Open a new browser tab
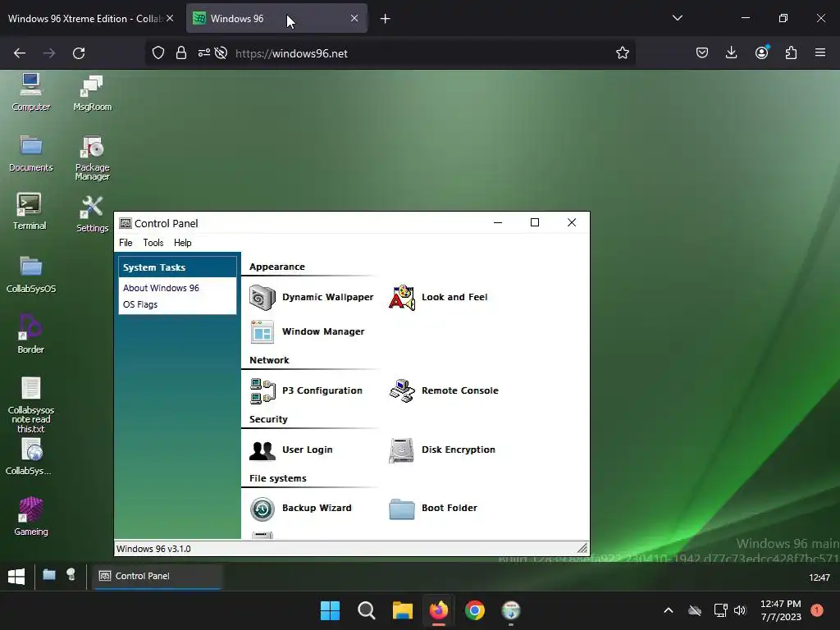Image resolution: width=840 pixels, height=630 pixels. [385, 19]
